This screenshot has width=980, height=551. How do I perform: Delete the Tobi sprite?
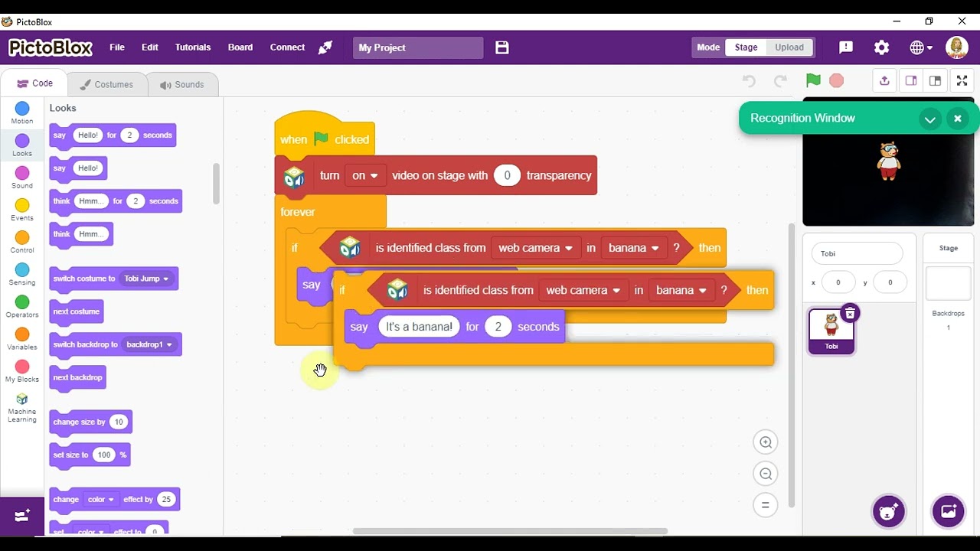[x=850, y=314]
